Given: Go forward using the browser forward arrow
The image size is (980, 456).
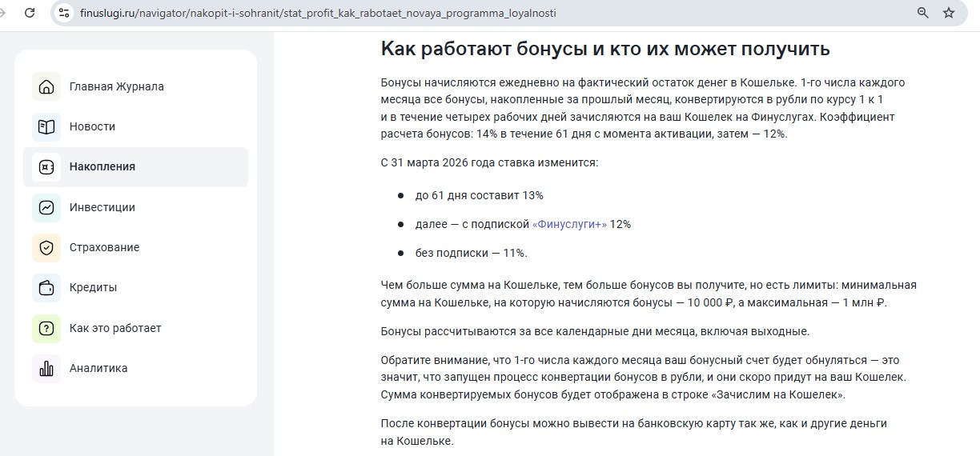Looking at the screenshot, I should point(5,13).
